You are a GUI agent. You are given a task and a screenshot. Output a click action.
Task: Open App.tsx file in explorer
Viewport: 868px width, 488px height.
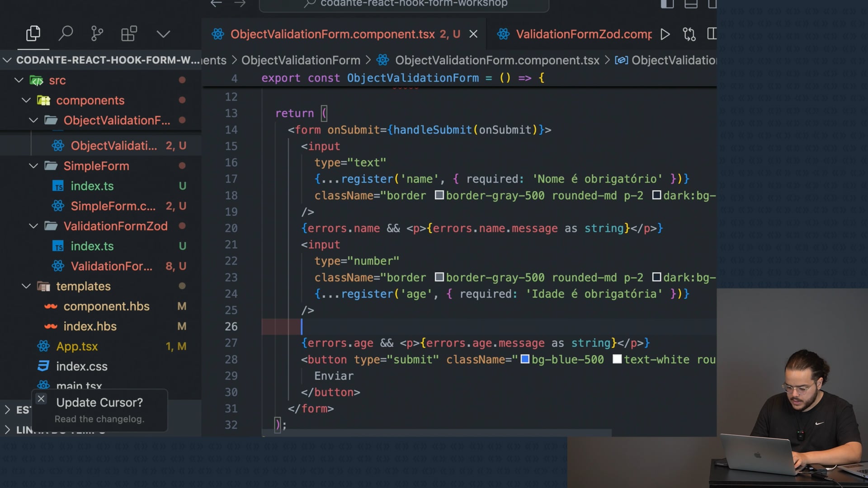(x=77, y=347)
